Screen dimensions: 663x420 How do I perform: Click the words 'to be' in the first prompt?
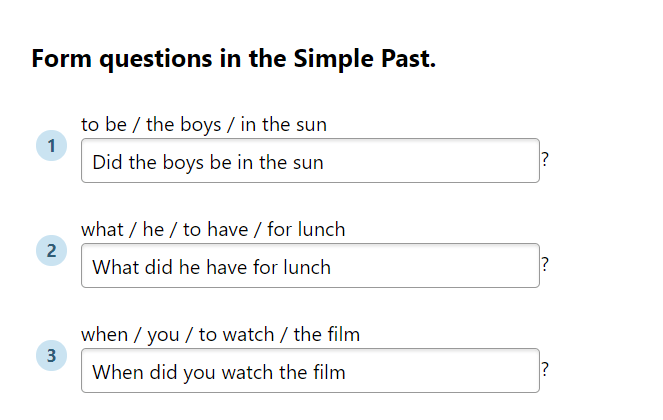click(x=103, y=125)
